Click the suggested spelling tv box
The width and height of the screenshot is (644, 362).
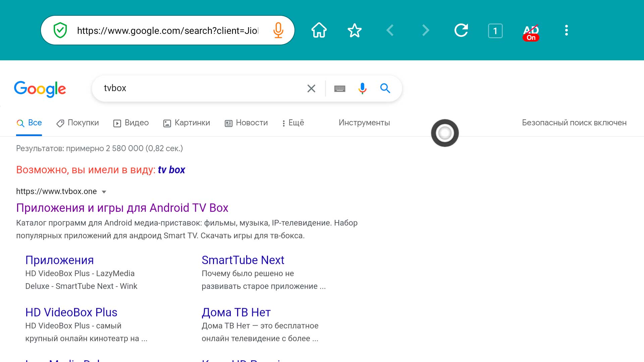point(171,170)
